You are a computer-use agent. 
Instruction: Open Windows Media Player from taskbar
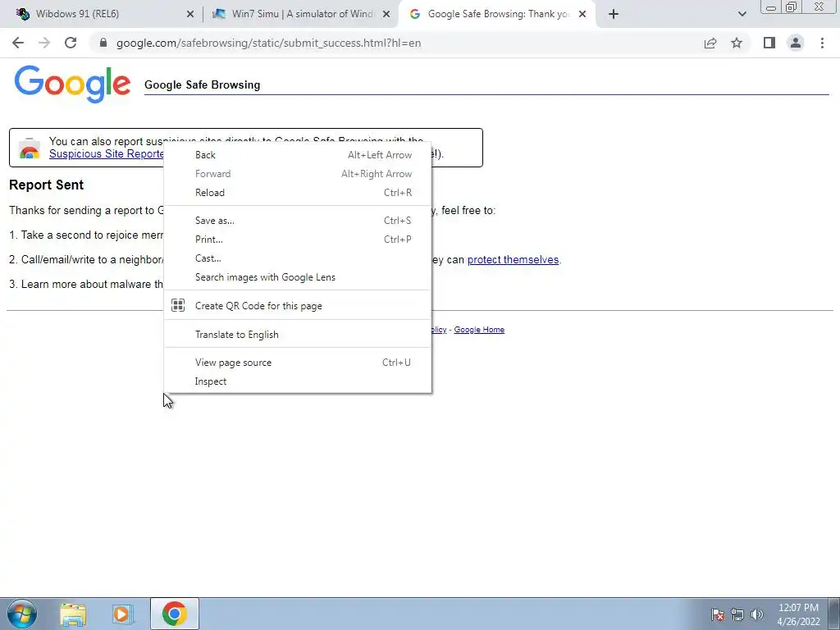point(123,614)
